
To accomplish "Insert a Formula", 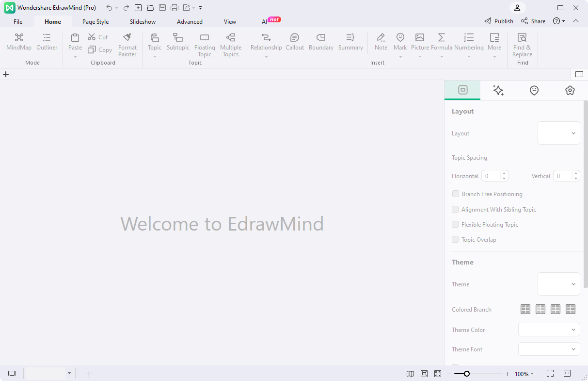I will [x=442, y=44].
